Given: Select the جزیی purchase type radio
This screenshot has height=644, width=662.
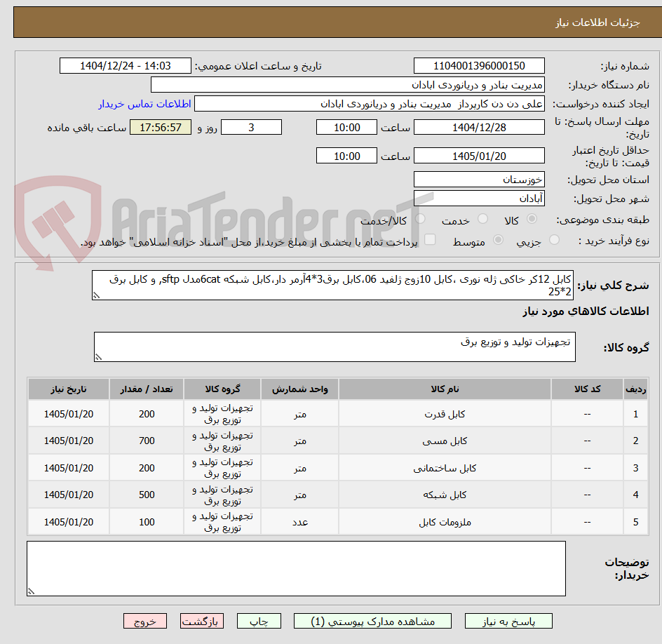Looking at the screenshot, I should pos(554,240).
